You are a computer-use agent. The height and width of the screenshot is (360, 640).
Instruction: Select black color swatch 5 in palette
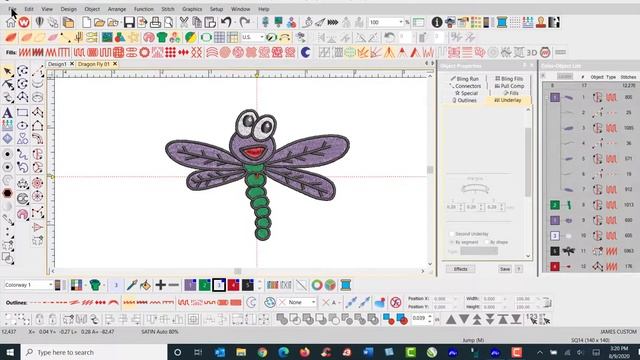click(248, 285)
